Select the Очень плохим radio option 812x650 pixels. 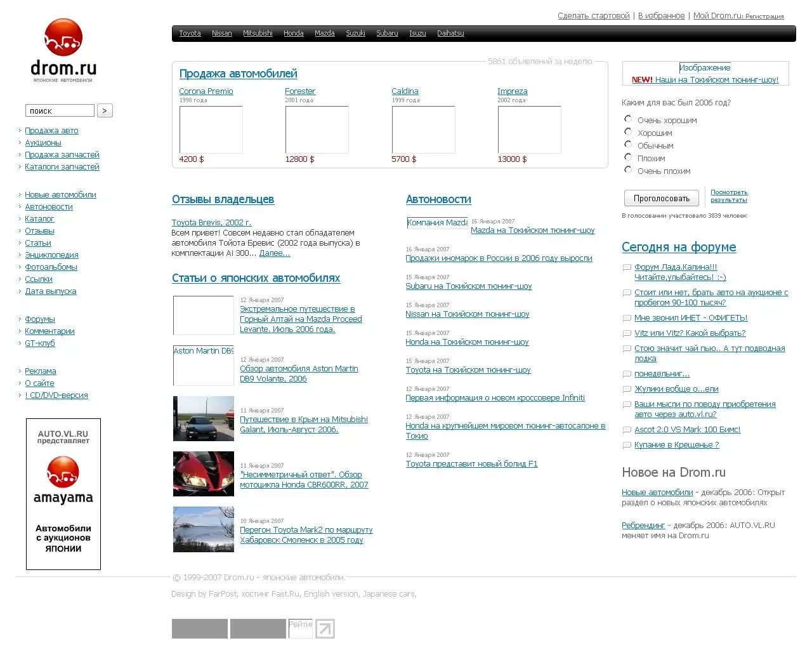[x=628, y=169]
